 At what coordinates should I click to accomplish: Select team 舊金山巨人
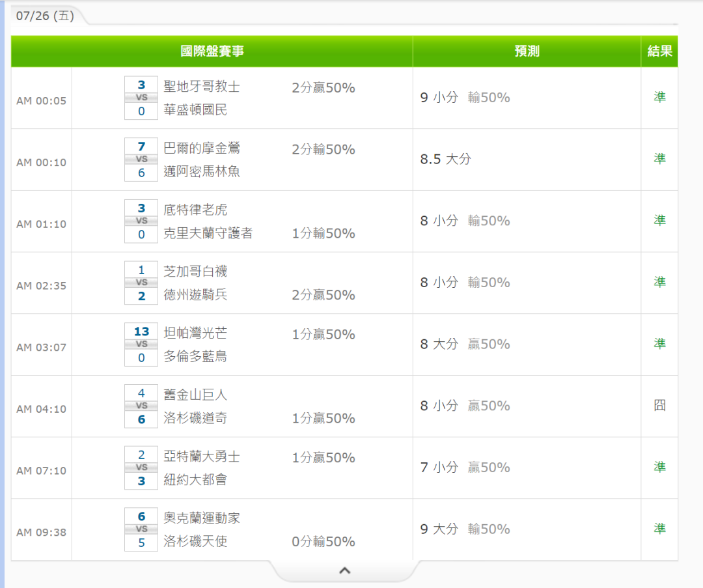(x=195, y=395)
